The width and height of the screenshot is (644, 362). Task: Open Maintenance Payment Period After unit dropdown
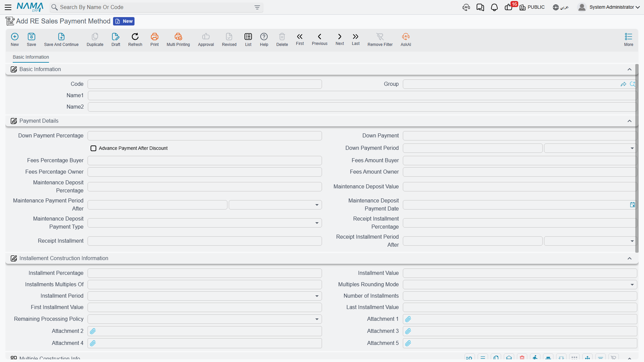[x=275, y=205]
